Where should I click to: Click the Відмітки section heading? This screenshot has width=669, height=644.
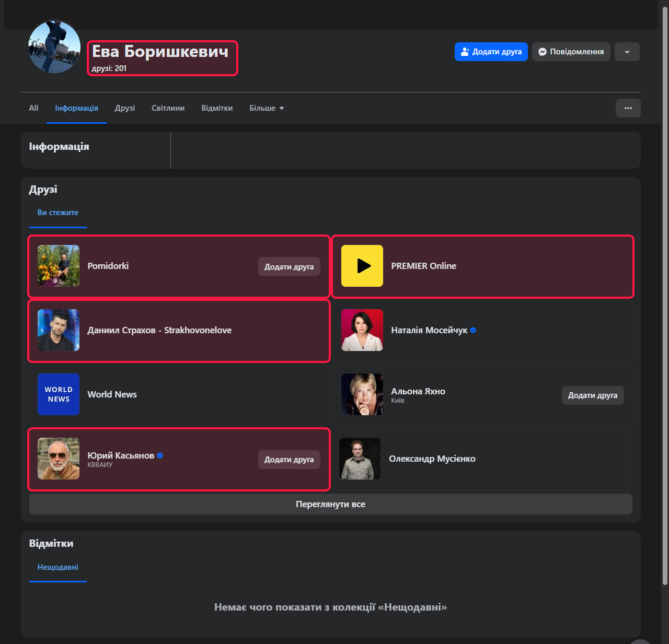click(x=51, y=544)
